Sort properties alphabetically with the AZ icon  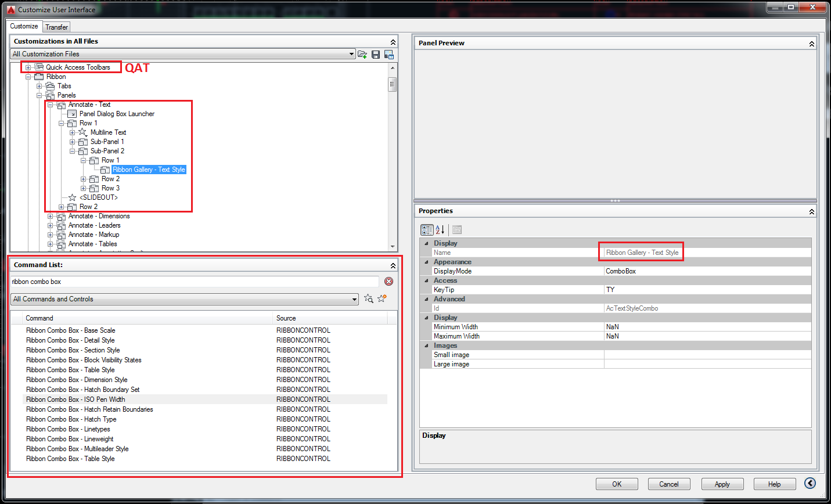pyautogui.click(x=440, y=229)
